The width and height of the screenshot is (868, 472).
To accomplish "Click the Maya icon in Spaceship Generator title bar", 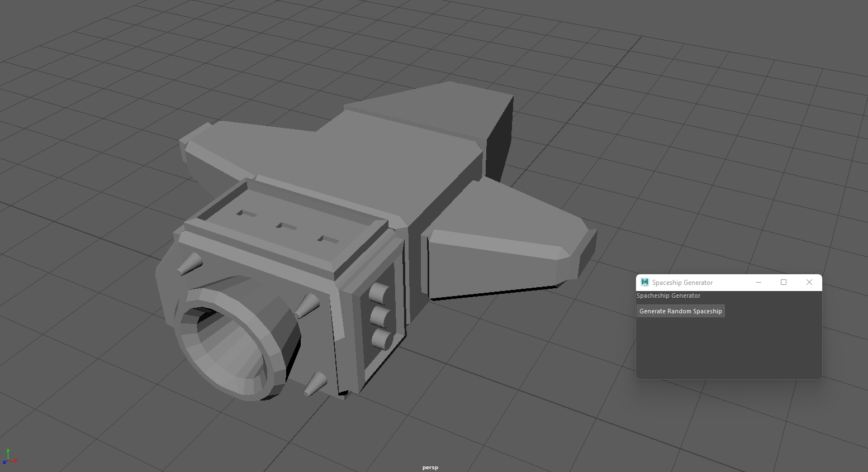I will 644,283.
